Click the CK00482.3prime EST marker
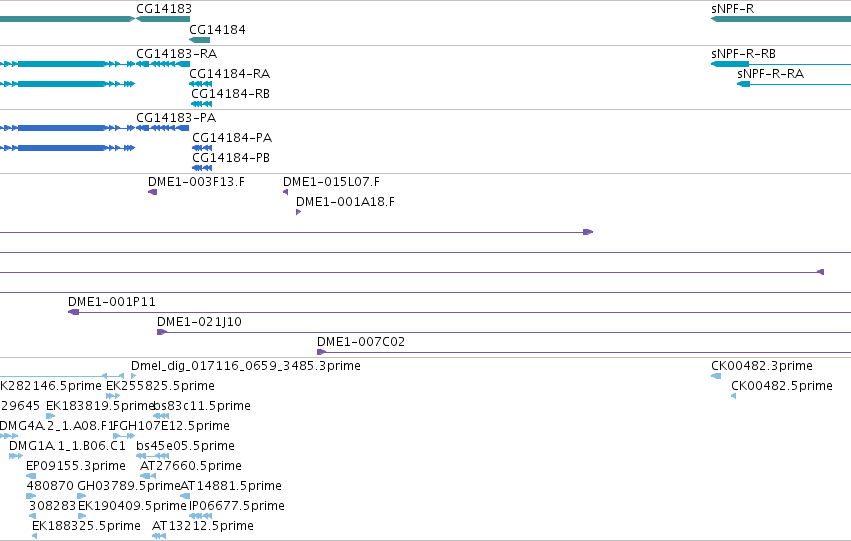The width and height of the screenshot is (851, 541). tap(716, 376)
